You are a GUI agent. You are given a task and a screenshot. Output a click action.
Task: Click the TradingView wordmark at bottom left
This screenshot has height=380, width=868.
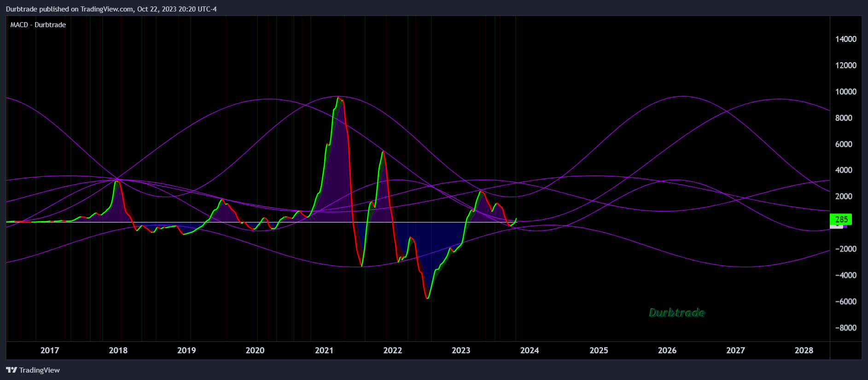coord(40,370)
